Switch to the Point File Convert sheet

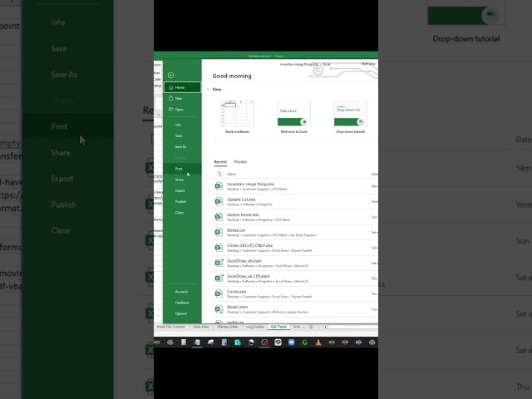point(171,327)
